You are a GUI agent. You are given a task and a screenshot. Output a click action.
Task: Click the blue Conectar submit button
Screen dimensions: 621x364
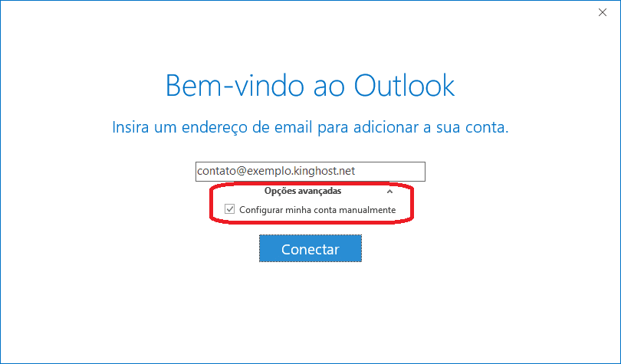(x=310, y=248)
